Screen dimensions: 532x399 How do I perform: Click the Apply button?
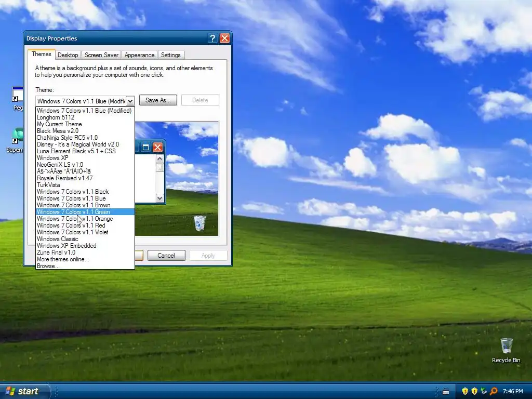[208, 256]
